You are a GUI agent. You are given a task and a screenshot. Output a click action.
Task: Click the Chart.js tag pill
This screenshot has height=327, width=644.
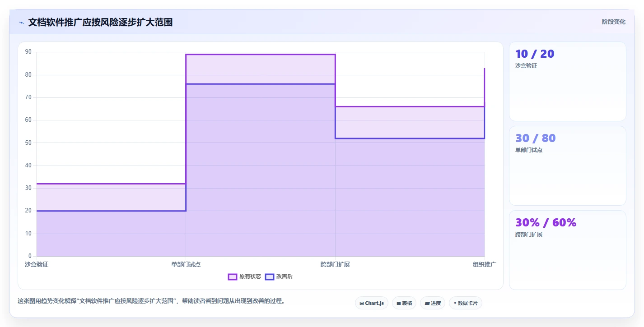[x=372, y=303]
